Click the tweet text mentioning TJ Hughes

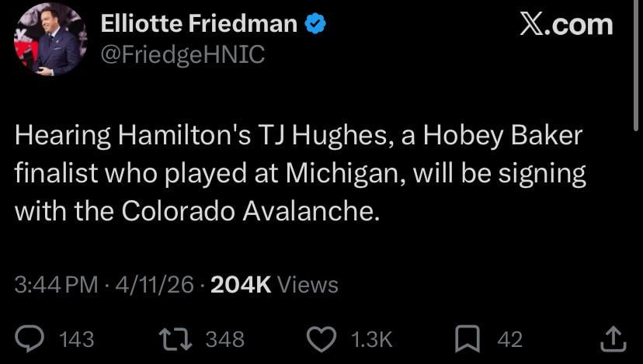pos(299,173)
